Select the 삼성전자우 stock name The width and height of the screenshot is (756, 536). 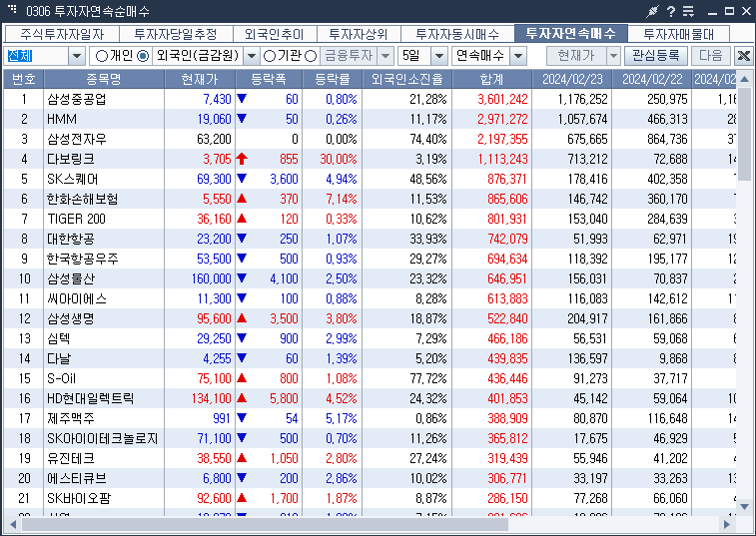click(77, 140)
